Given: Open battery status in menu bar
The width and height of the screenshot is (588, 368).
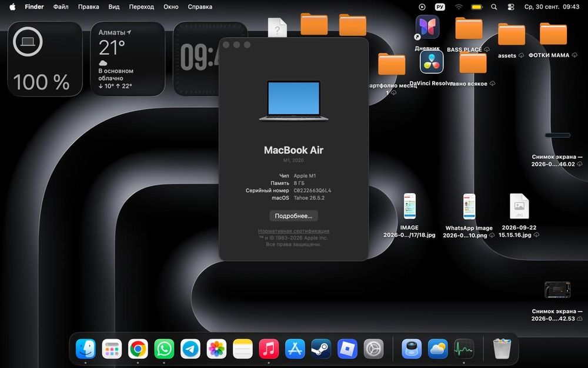Looking at the screenshot, I should 477,6.
